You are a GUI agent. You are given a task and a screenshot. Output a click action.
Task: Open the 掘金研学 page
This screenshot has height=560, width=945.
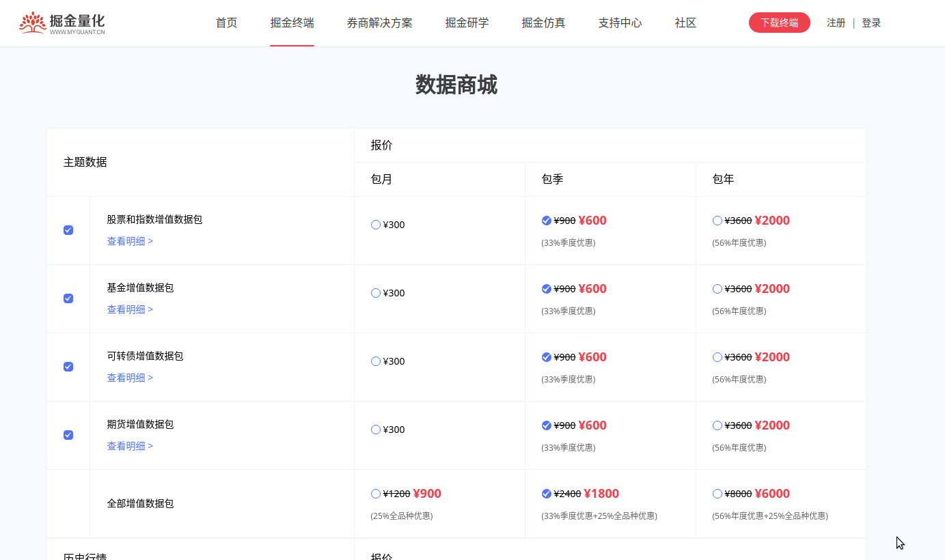467,23
